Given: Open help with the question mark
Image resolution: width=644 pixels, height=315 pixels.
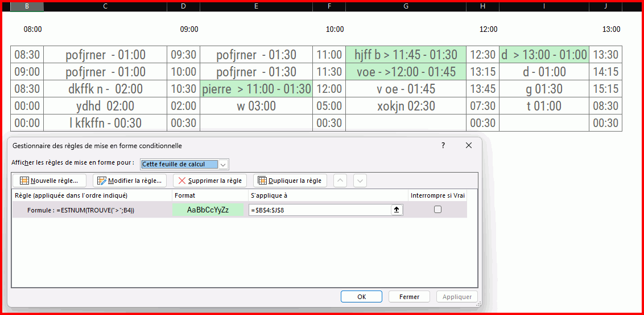Looking at the screenshot, I should 443,146.
